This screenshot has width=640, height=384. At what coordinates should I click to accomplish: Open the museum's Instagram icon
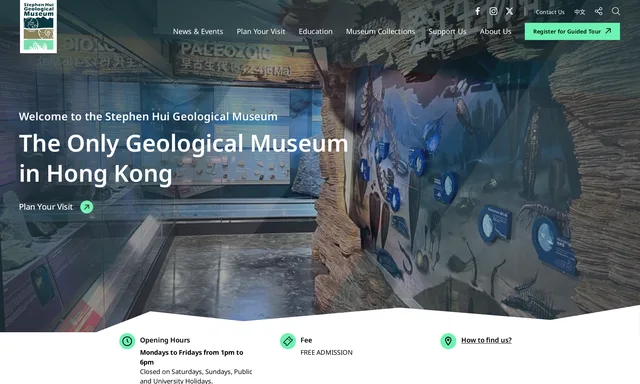[493, 11]
